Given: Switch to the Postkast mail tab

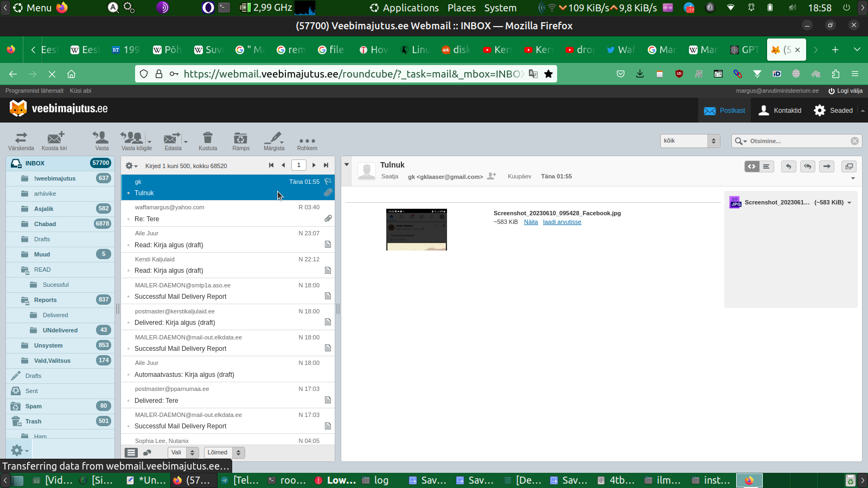Looking at the screenshot, I should (x=724, y=111).
